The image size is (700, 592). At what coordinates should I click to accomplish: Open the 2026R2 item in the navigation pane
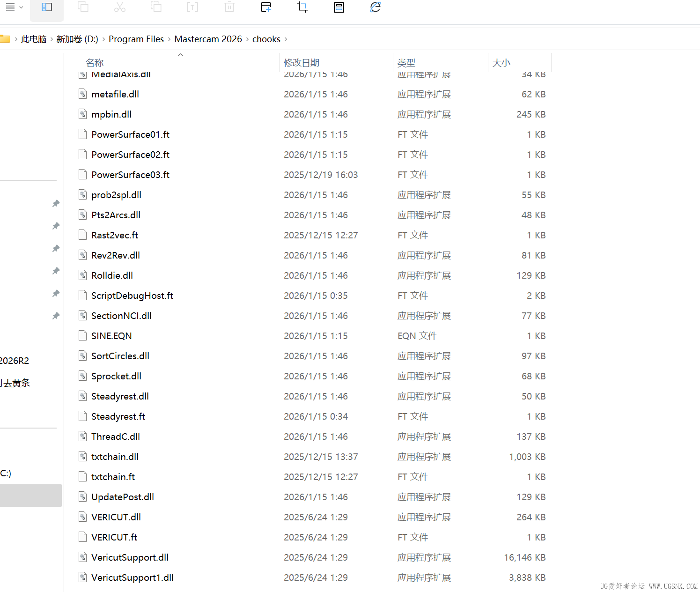tap(15, 361)
